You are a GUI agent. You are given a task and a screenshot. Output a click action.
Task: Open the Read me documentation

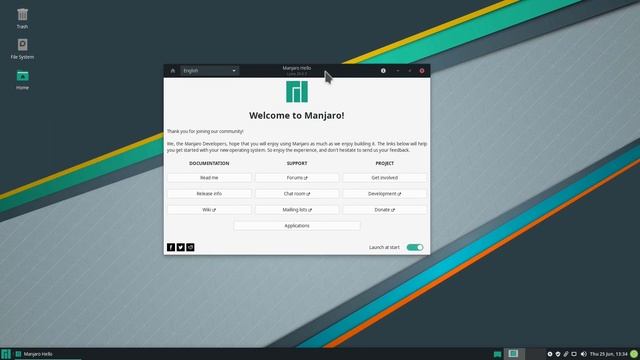[209, 178]
